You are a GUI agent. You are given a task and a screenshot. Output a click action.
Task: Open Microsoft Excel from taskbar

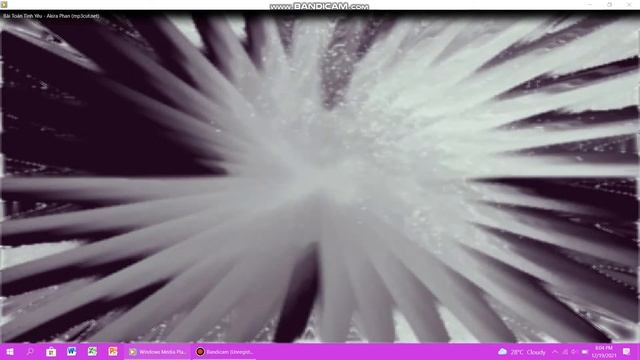(x=92, y=351)
